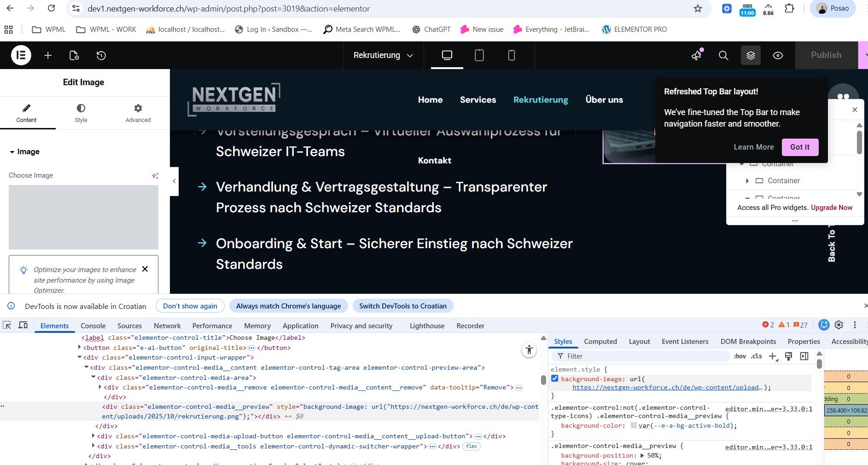The width and height of the screenshot is (868, 465).
Task: Open the add element plus icon
Action: [48, 55]
